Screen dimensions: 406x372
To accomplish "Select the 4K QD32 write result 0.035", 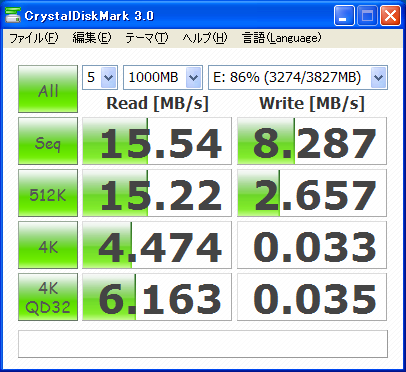I will click(312, 297).
